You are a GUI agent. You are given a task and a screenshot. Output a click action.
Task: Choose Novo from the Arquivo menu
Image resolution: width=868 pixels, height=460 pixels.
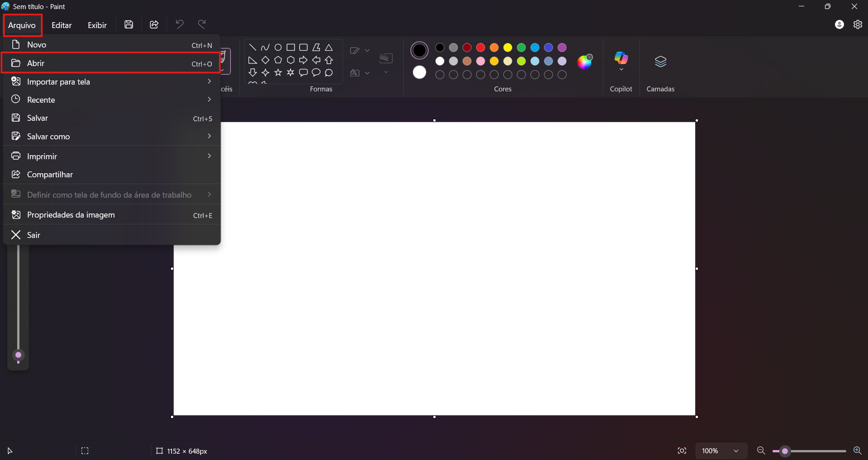coord(112,45)
